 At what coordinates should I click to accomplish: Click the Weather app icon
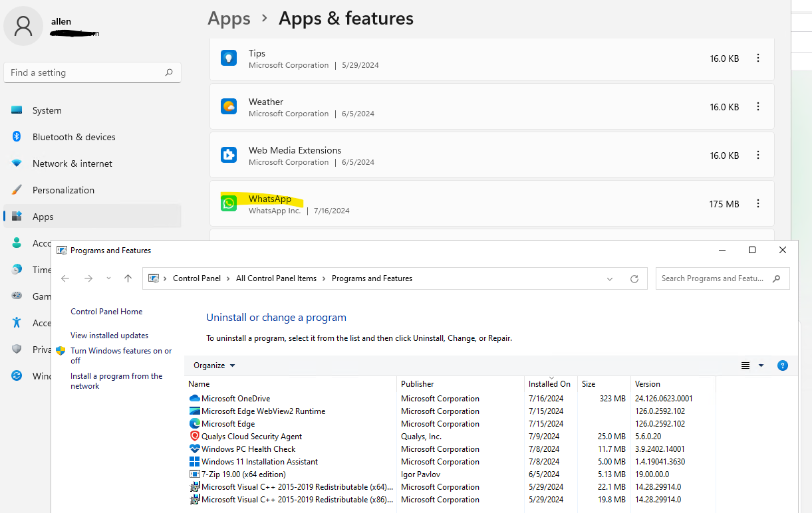point(229,106)
